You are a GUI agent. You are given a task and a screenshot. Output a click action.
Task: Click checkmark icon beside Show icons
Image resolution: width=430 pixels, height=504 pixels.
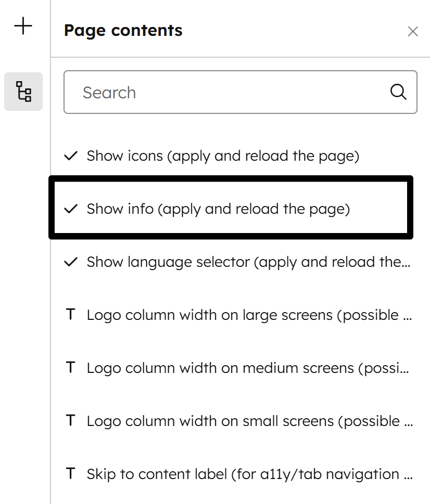71,156
